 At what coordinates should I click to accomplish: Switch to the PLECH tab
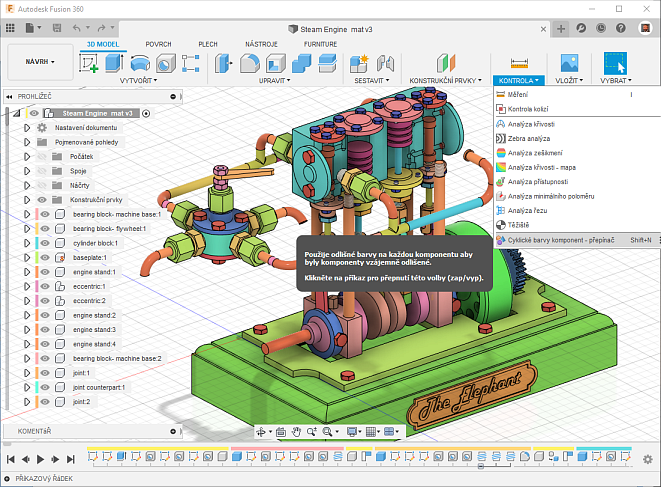click(208, 45)
